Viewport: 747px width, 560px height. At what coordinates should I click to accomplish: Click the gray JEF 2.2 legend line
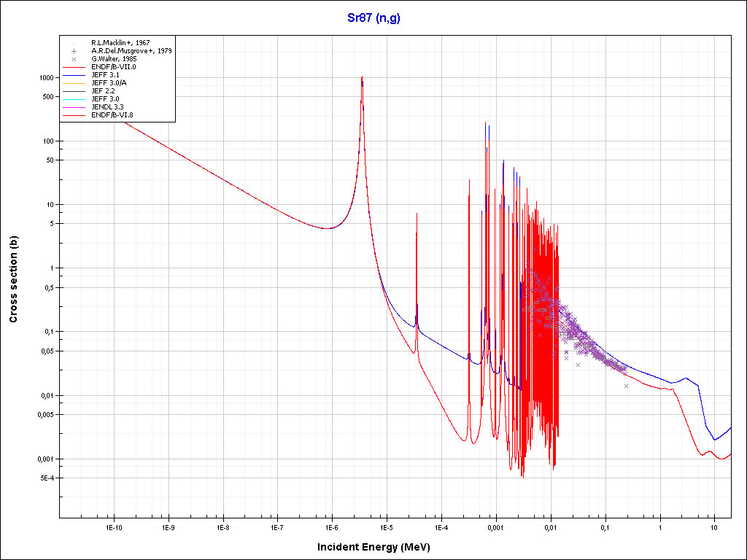pyautogui.click(x=74, y=91)
